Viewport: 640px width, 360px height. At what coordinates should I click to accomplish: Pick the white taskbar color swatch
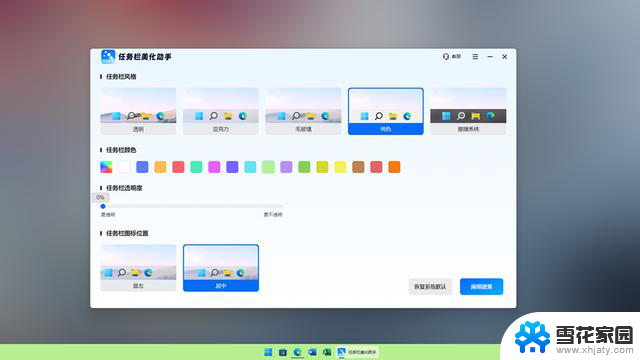coord(124,167)
